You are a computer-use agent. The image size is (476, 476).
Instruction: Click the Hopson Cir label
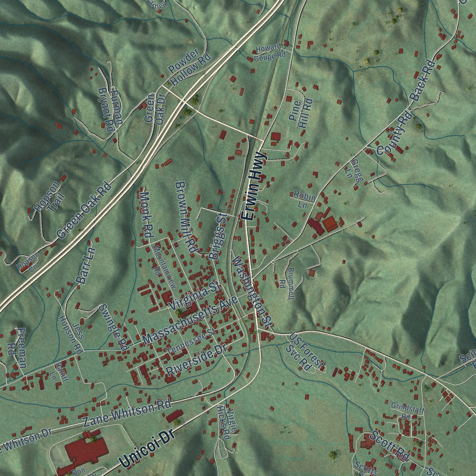28,262
